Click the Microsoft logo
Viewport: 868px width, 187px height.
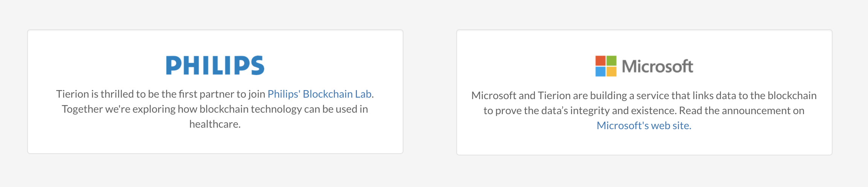point(644,66)
